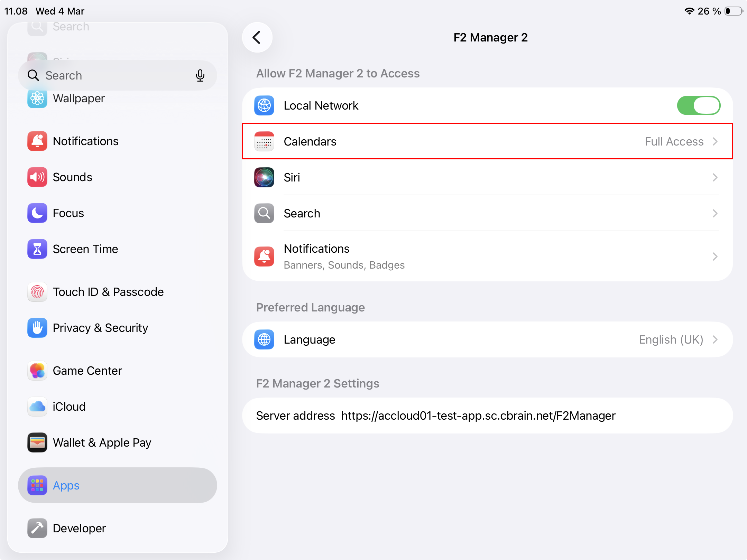
Task: Click the Language globe icon
Action: click(x=264, y=339)
